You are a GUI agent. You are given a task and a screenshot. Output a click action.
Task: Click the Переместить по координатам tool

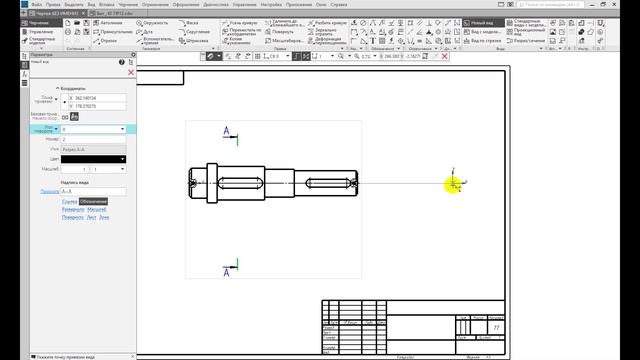[x=242, y=31]
